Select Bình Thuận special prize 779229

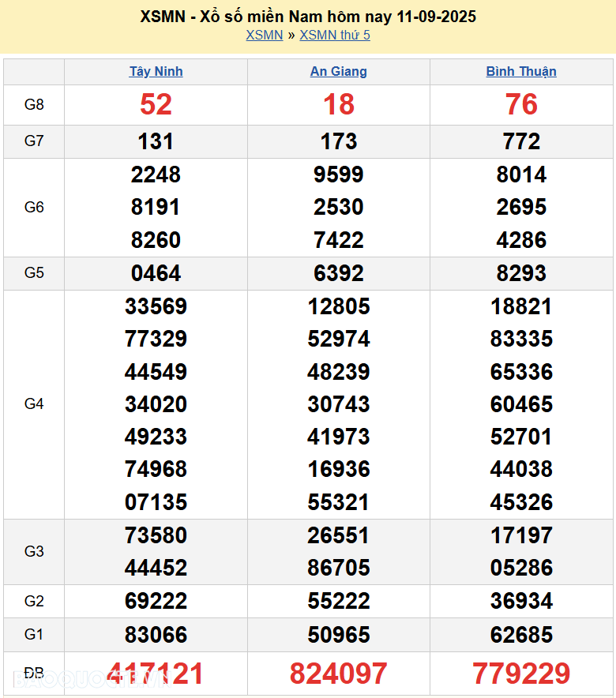tap(521, 674)
